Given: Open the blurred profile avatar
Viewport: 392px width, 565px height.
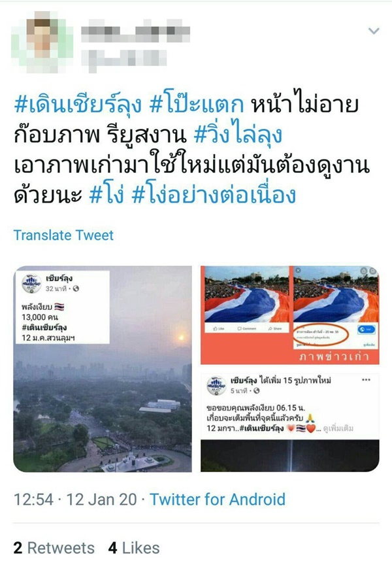Looking at the screenshot, I should tap(42, 42).
